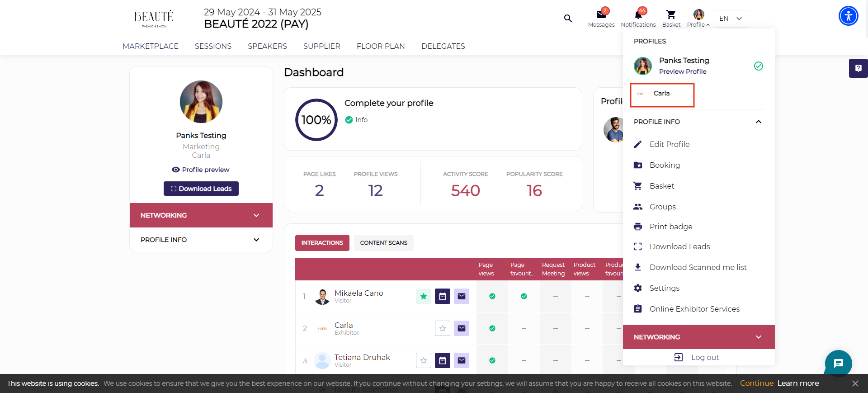Viewport: 868px width, 393px height.
Task: Favourite Mikaela Cano with green star
Action: (424, 296)
